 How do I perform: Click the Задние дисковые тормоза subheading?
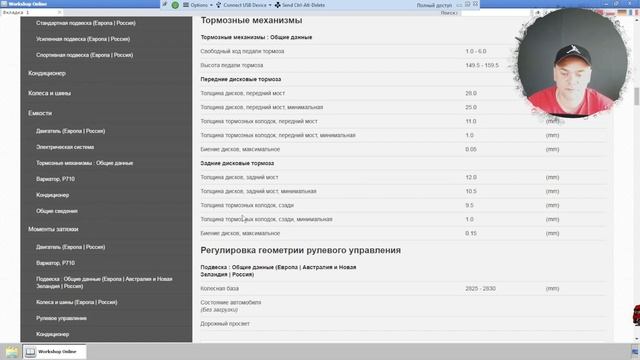coord(237,163)
